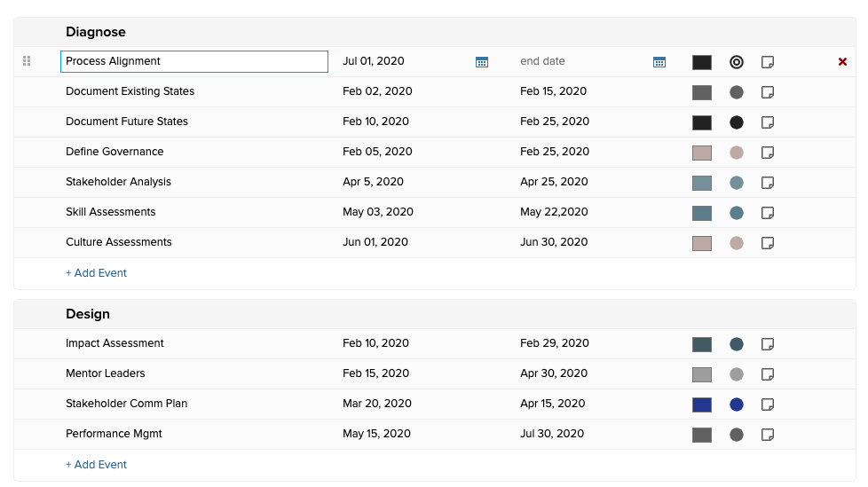Change circle shape for Impact Assessment
The image size is (868, 487).
coord(737,344)
